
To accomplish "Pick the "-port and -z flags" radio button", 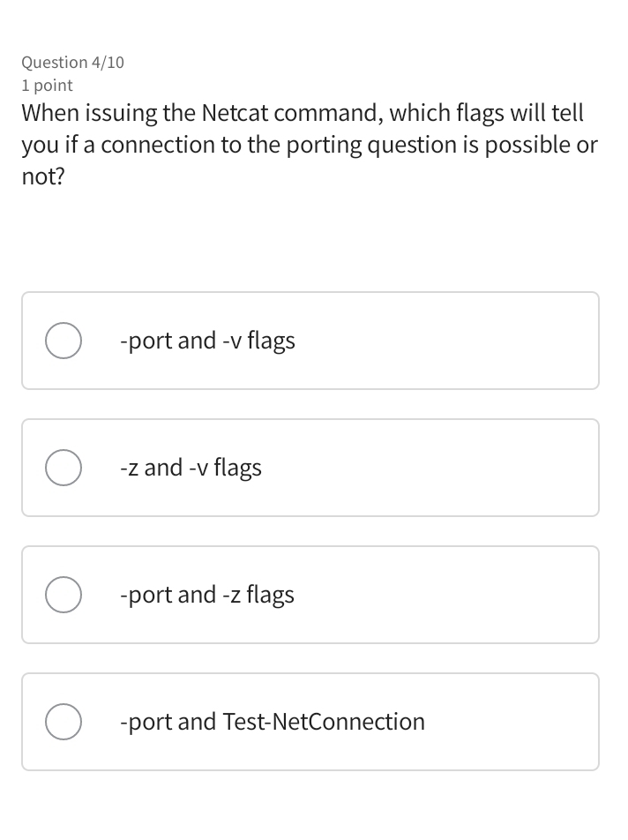I will pos(64,595).
